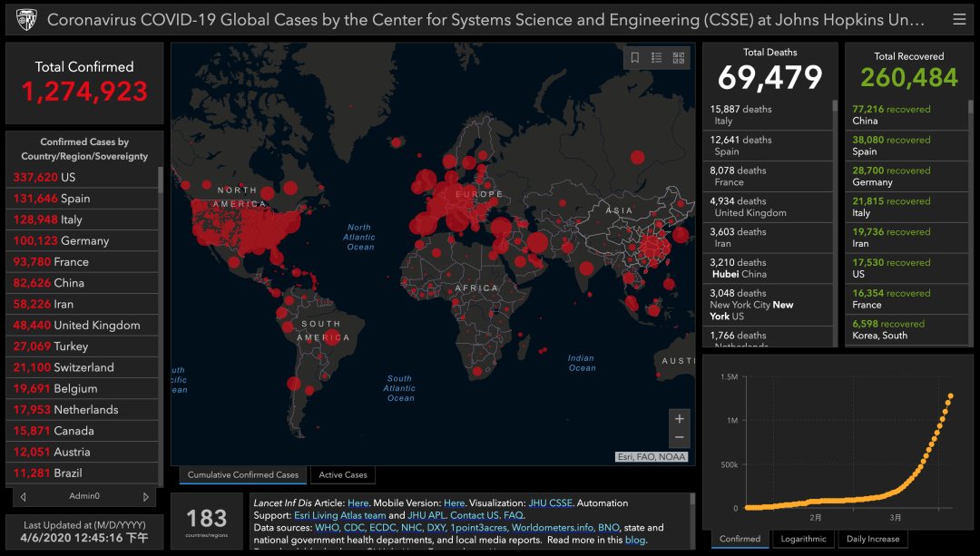Zoom in on the map with plus
This screenshot has height=556, width=980.
coord(680,418)
